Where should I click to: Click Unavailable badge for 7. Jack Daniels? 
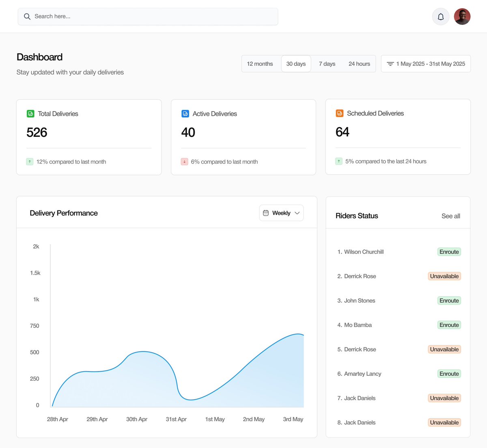click(x=444, y=398)
